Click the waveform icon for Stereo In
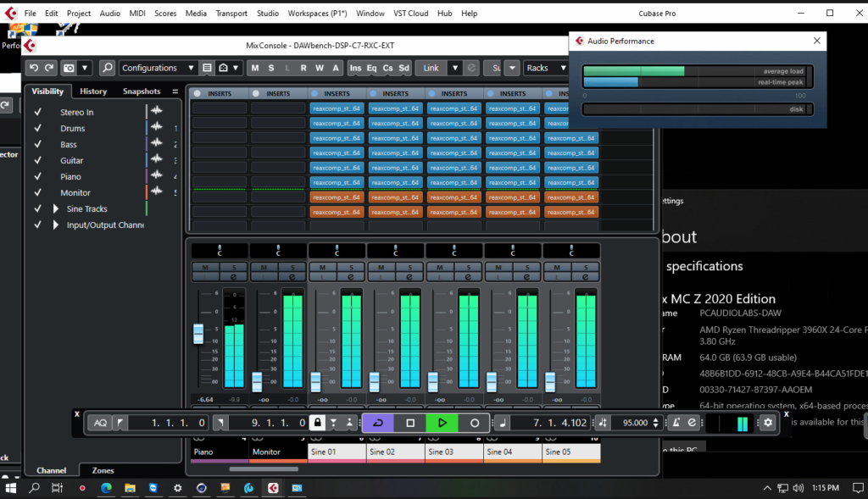868x499 pixels. tap(157, 111)
